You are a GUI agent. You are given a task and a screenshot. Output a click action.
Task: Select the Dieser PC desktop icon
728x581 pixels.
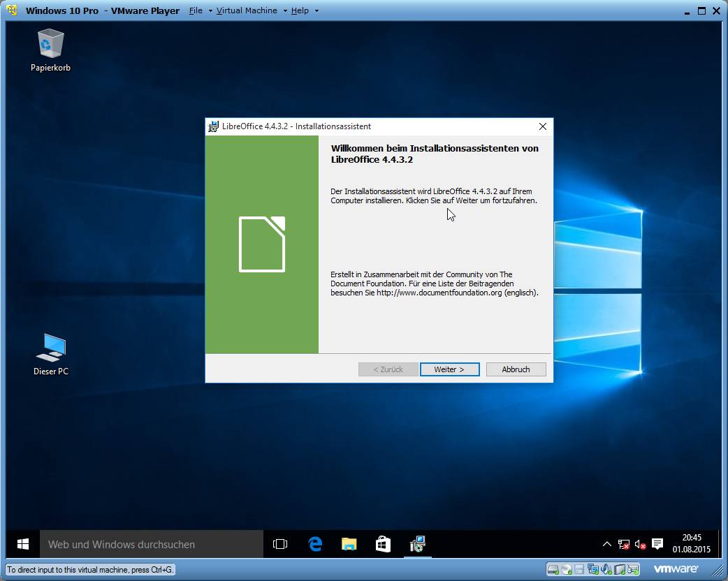[51, 348]
